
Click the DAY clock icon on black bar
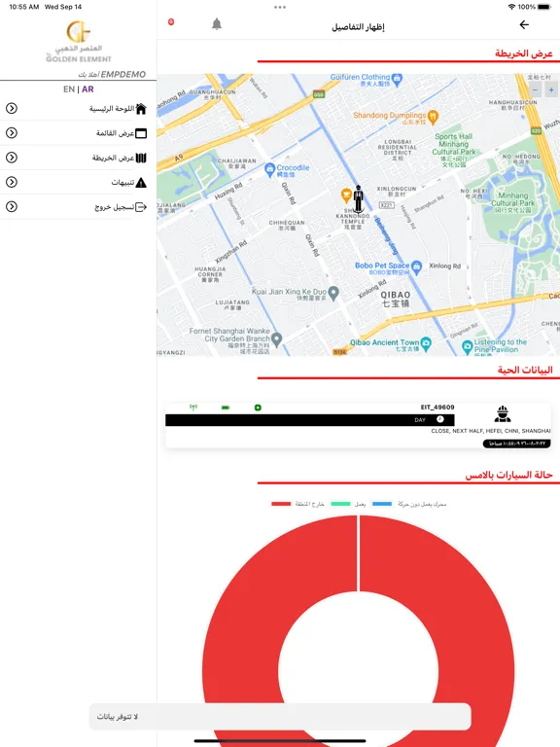click(440, 419)
